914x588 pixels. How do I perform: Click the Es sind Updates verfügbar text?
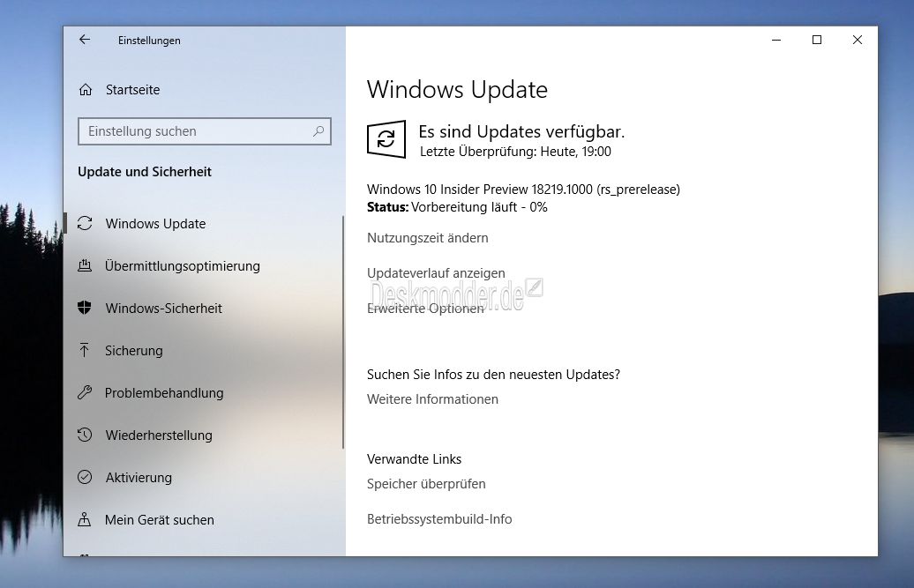pos(521,131)
